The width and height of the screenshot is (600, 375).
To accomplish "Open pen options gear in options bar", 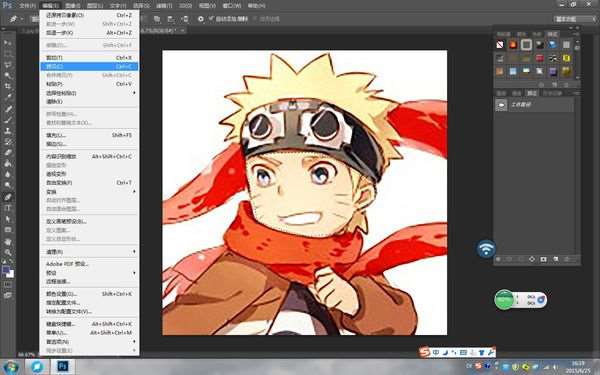I will point(201,19).
